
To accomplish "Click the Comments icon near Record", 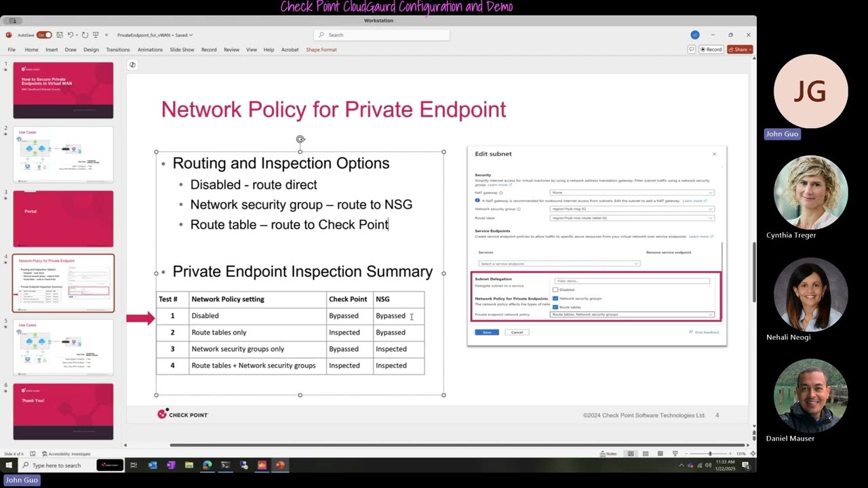I will [692, 49].
